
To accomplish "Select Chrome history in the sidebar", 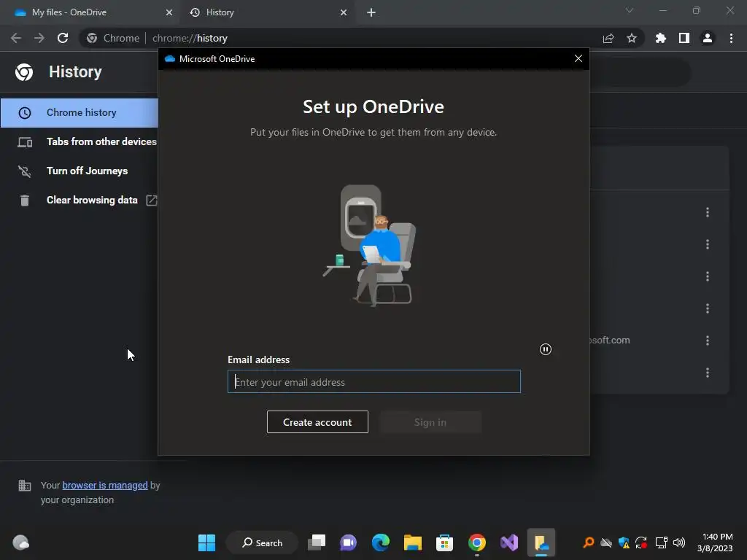I will (79, 113).
